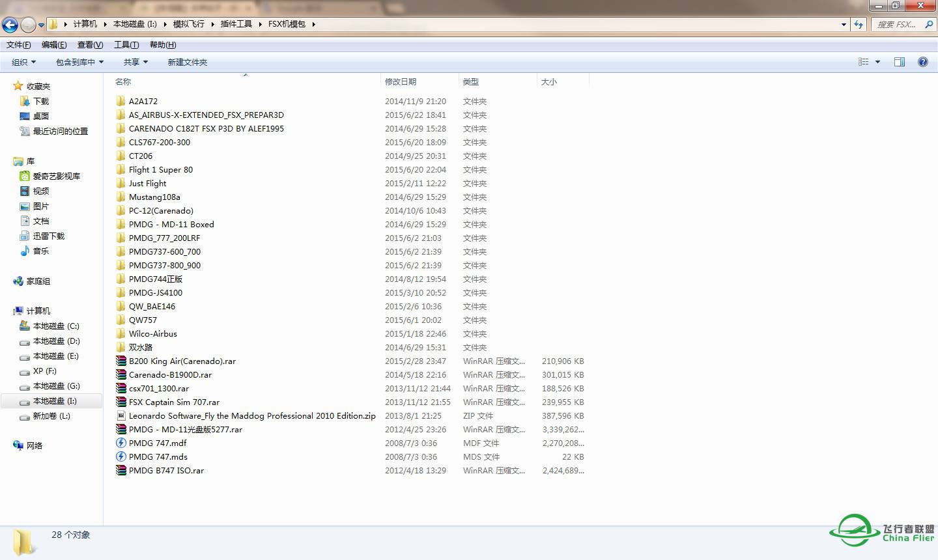938x560 pixels.
Task: Select 新加卷 (L:) in navigation pane
Action: (51, 416)
